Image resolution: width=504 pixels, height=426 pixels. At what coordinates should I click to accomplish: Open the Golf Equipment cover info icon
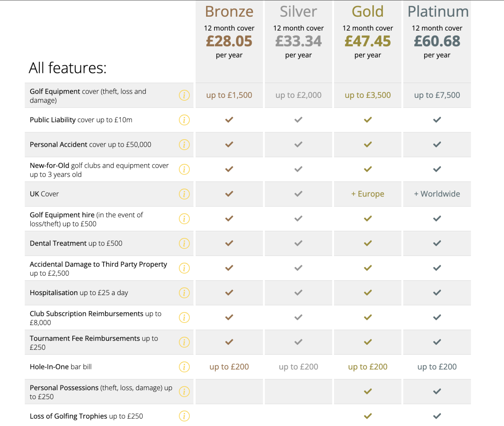184,95
